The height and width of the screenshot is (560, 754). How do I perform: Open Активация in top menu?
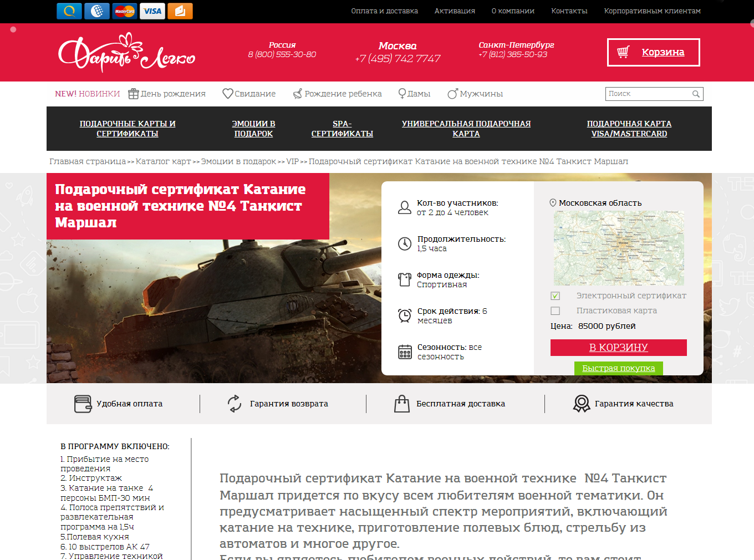(455, 11)
